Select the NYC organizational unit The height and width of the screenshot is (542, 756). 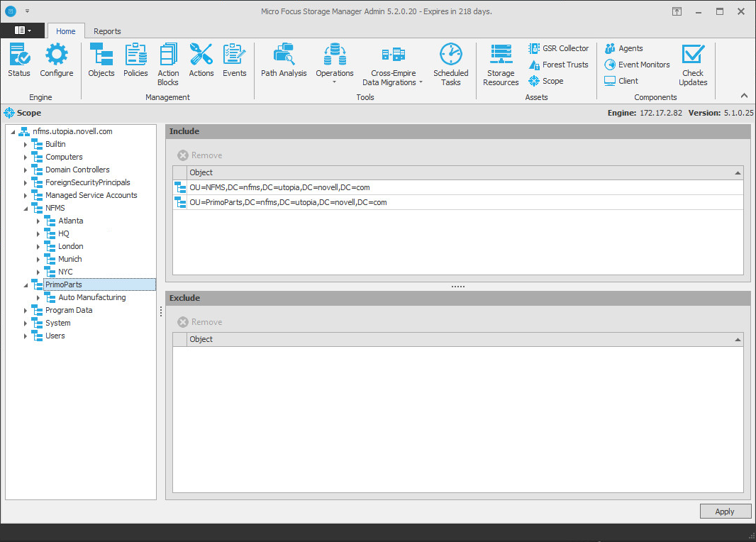[x=65, y=272]
